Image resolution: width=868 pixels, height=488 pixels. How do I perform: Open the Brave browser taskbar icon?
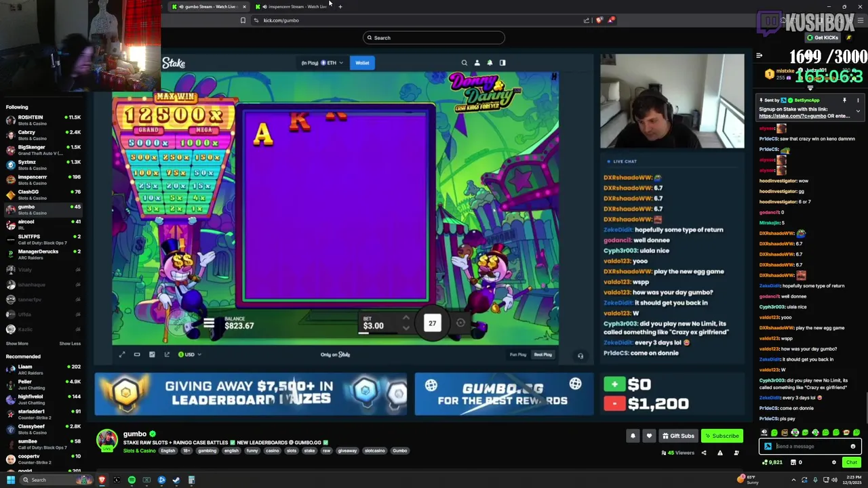tap(102, 480)
